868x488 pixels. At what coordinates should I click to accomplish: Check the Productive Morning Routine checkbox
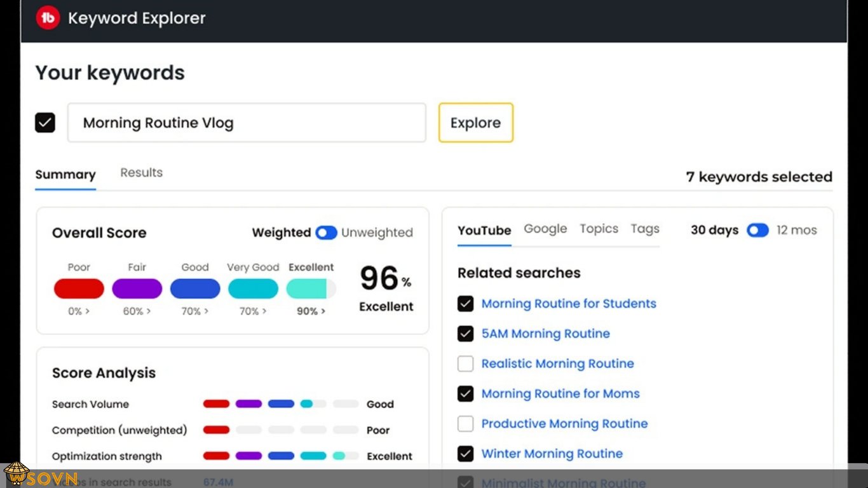[466, 424]
